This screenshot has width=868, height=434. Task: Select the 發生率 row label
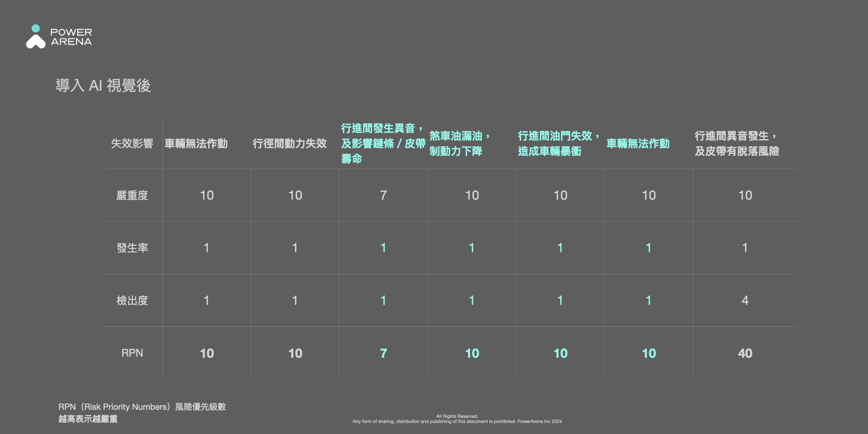click(133, 248)
